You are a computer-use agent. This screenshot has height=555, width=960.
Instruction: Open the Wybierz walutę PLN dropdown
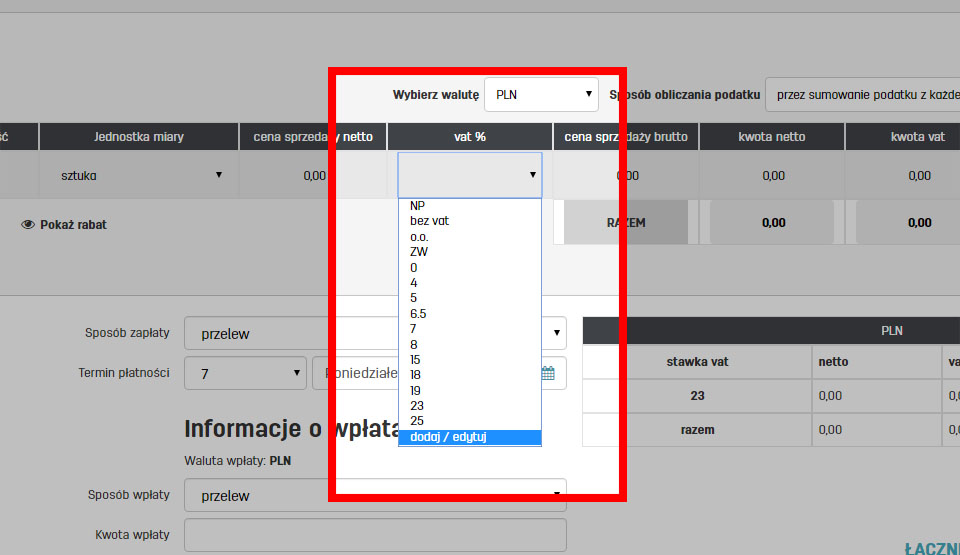point(541,94)
